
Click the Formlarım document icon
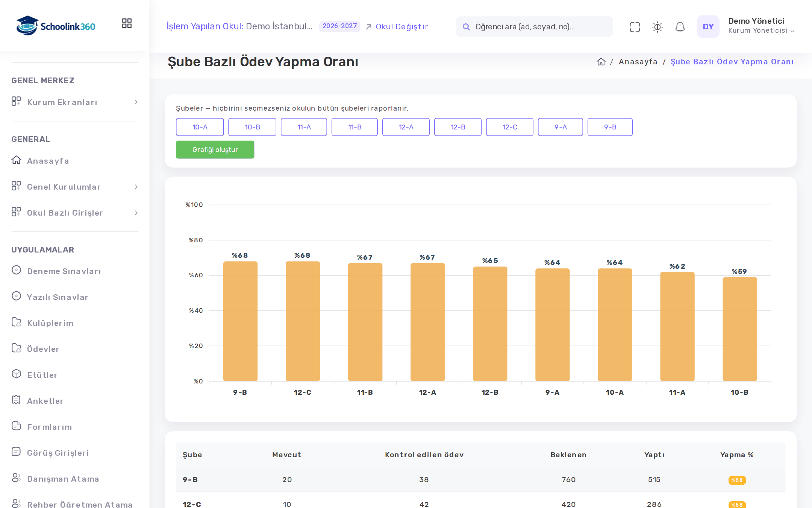point(16,426)
